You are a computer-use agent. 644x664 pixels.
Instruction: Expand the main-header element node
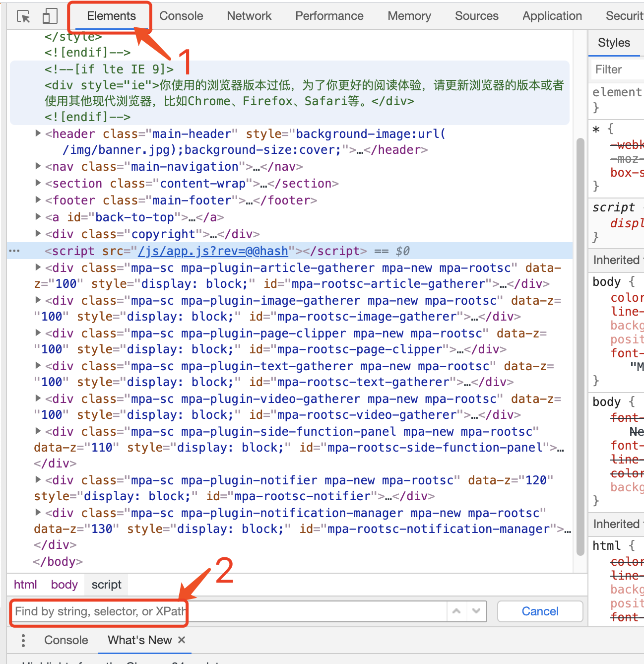[38, 133]
